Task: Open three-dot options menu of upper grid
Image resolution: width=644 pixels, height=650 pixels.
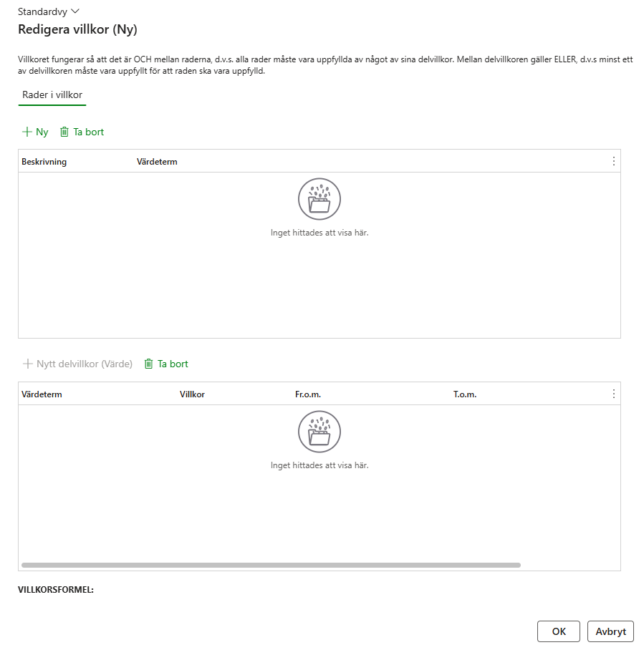Action: click(x=613, y=161)
